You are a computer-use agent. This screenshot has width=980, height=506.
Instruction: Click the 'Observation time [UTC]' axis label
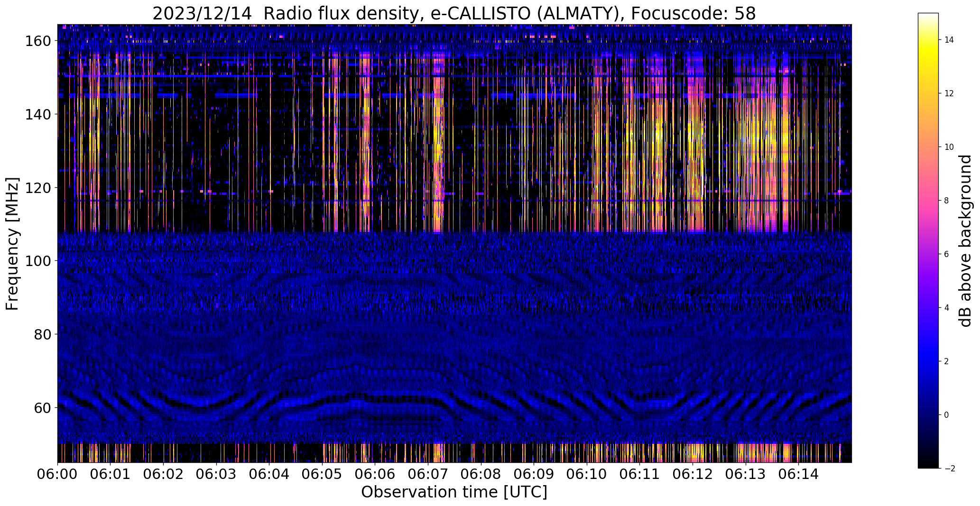point(454,492)
